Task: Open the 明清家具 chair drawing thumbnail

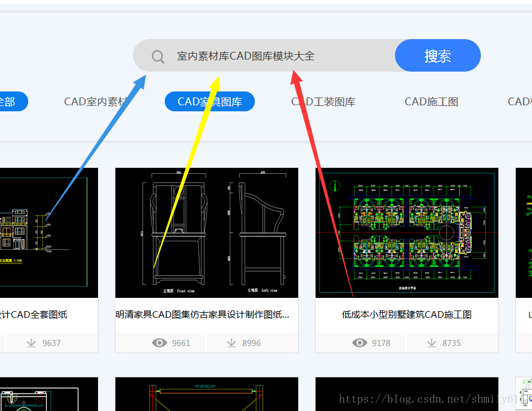Action: click(207, 233)
